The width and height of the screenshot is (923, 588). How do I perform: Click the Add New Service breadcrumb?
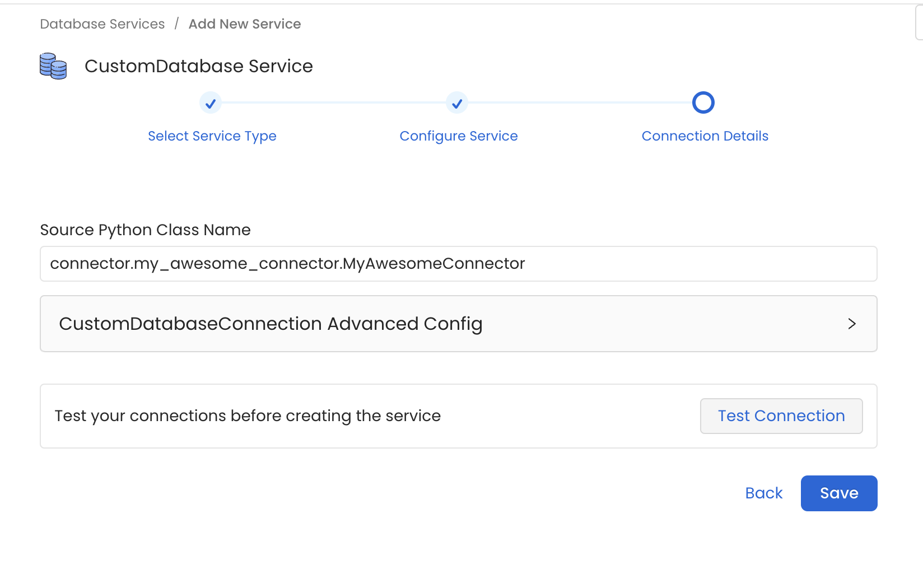[245, 24]
